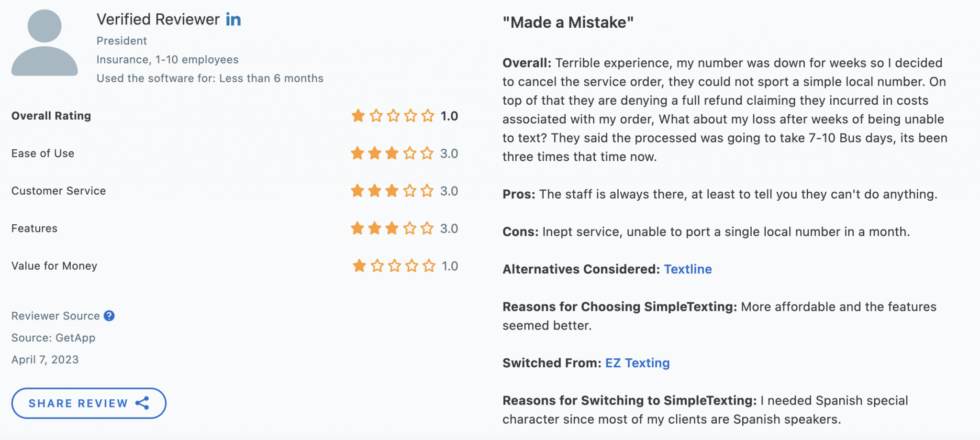Toggle the fourth Customer Service star
This screenshot has width=980, height=440.
[410, 190]
